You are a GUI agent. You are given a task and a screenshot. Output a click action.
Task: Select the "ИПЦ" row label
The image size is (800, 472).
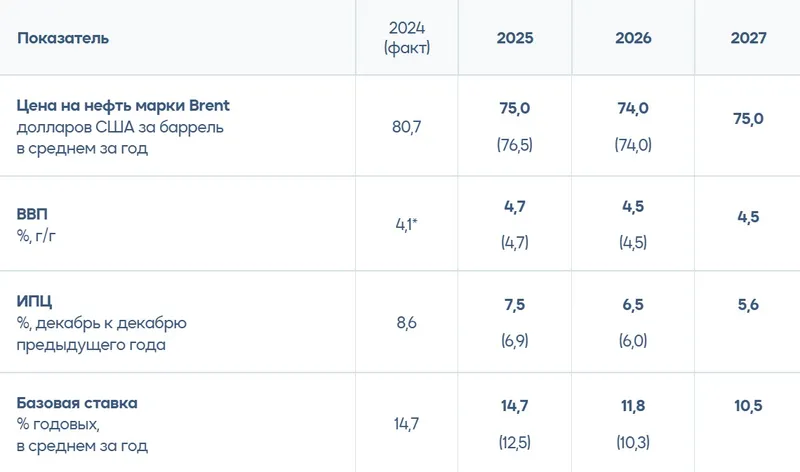pos(33,302)
